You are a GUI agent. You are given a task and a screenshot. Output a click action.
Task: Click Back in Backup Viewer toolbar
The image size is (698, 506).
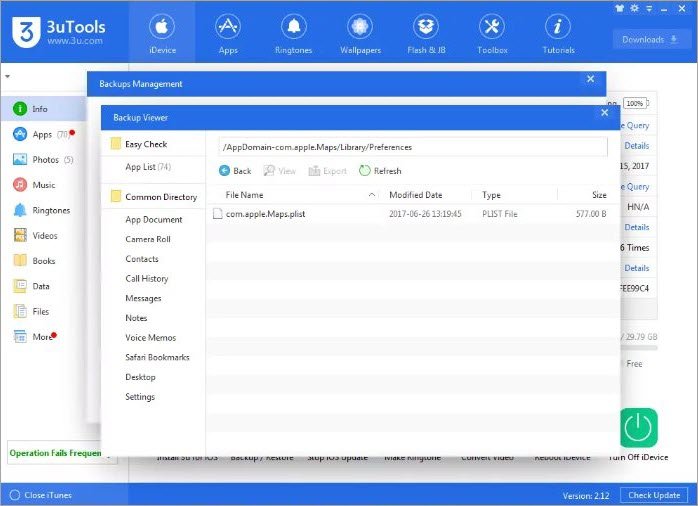[x=235, y=171]
